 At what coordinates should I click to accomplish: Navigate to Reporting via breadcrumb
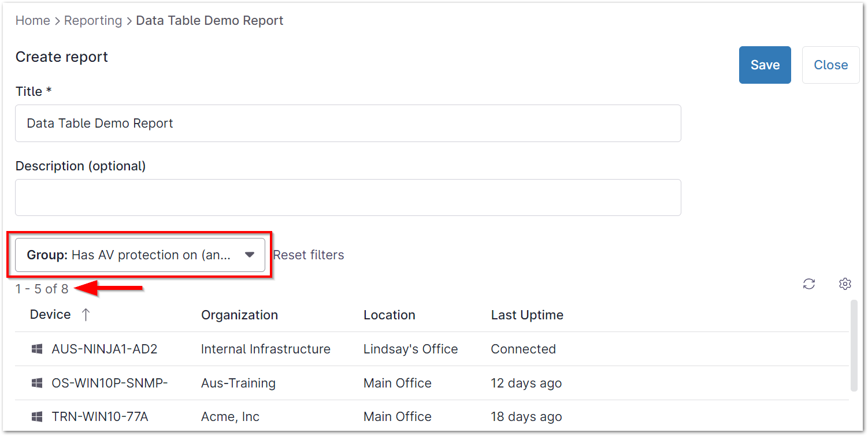coord(93,20)
